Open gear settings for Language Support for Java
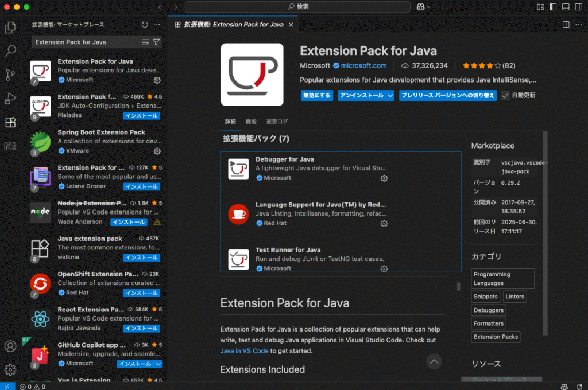 (384, 224)
